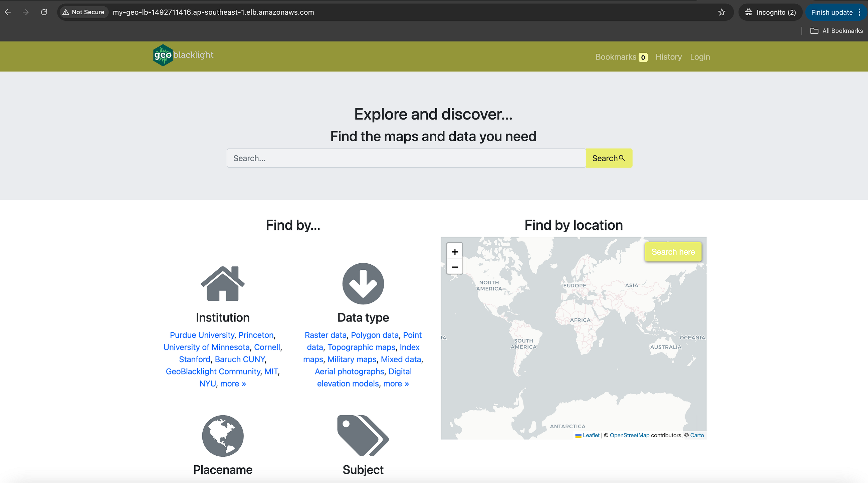Open the University of Minnesota link
The height and width of the screenshot is (483, 868).
pyautogui.click(x=207, y=347)
